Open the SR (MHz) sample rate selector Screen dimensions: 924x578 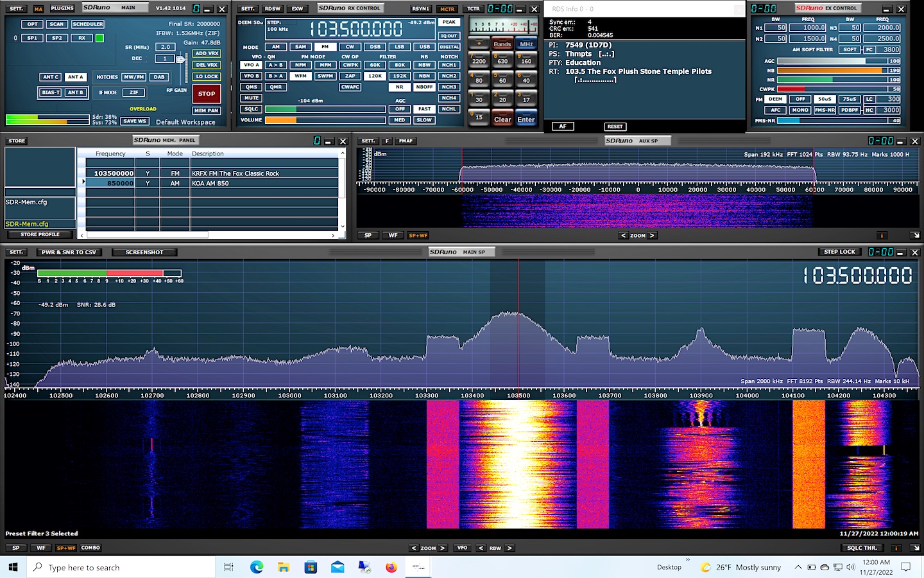pyautogui.click(x=166, y=46)
